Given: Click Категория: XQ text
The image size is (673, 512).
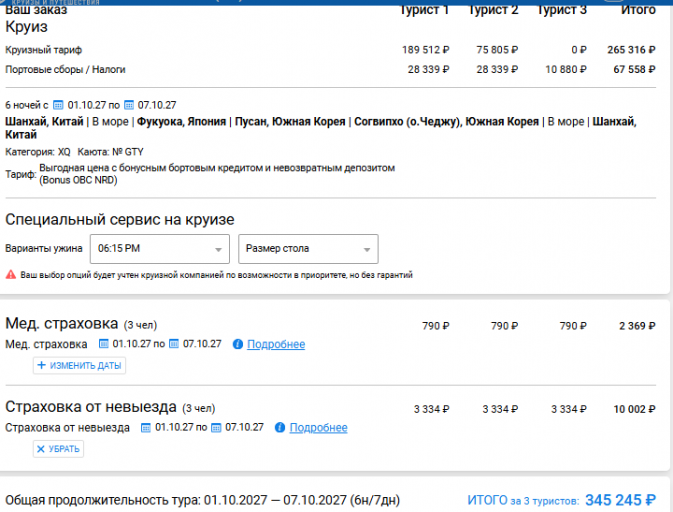Looking at the screenshot, I should click(38, 152).
